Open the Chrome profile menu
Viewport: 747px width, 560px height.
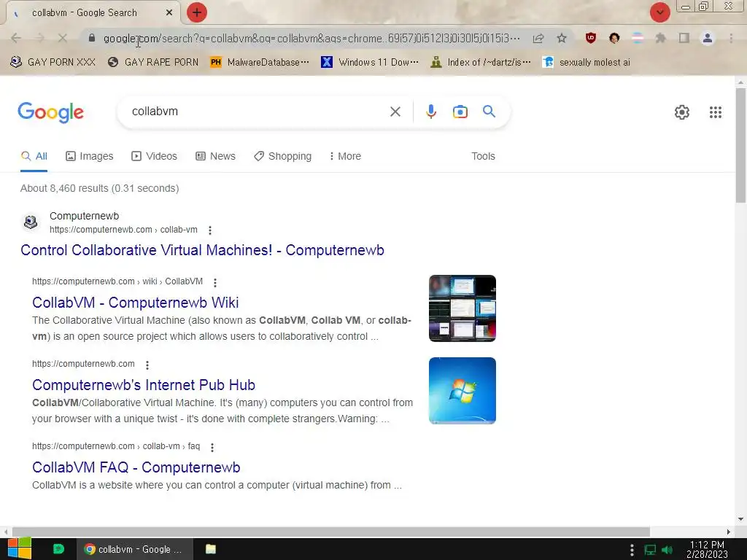pyautogui.click(x=708, y=38)
